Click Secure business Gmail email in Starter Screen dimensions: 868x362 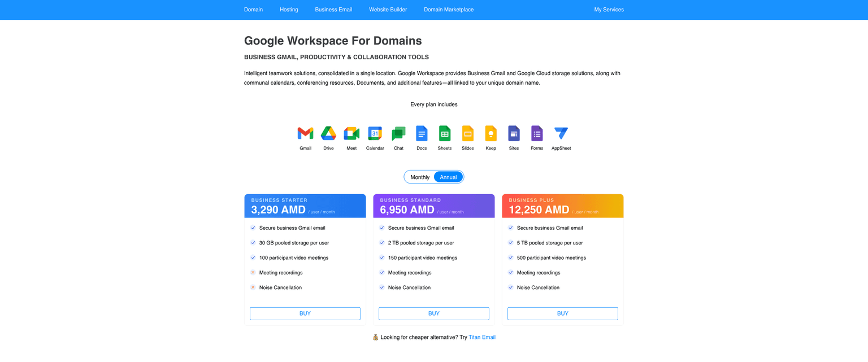tap(292, 228)
